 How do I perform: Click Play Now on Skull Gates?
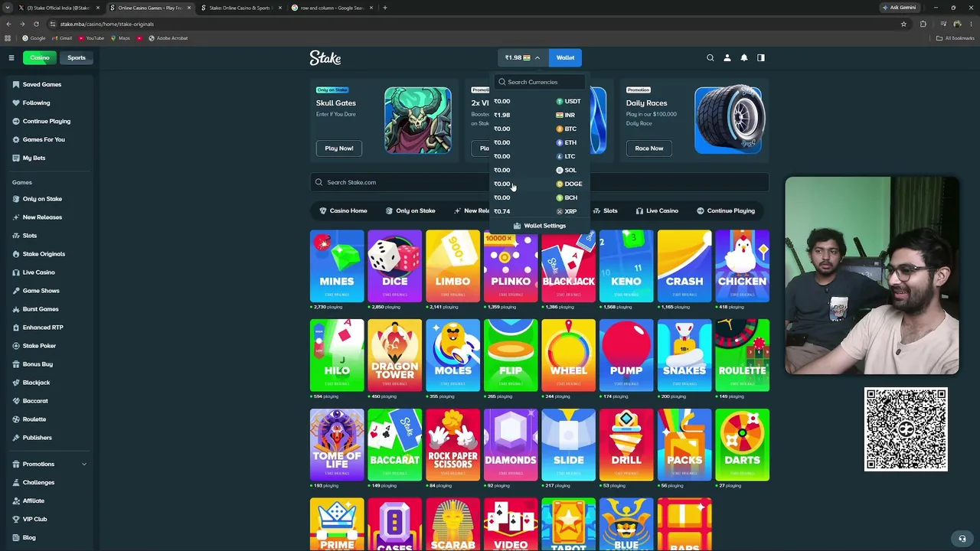(339, 148)
